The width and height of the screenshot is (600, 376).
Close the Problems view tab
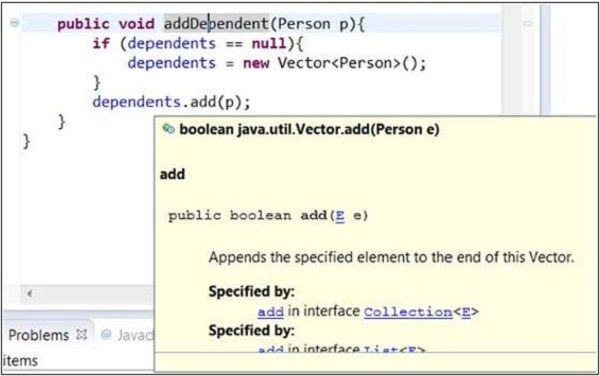82,335
